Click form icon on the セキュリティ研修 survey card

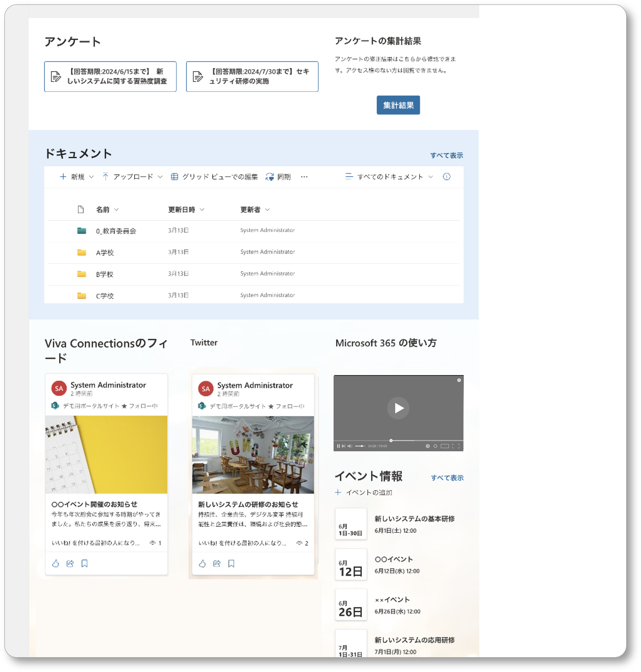pyautogui.click(x=198, y=77)
